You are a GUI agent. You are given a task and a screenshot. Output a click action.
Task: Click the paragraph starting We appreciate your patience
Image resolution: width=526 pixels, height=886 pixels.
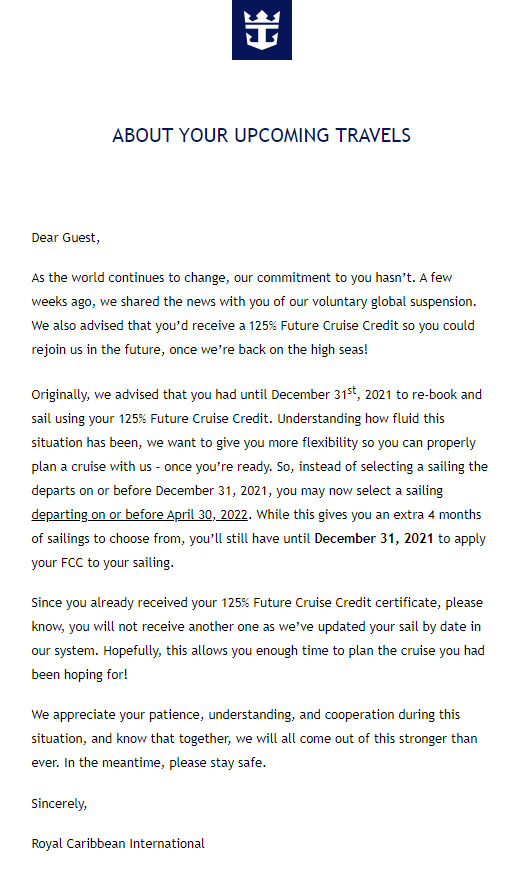254,739
